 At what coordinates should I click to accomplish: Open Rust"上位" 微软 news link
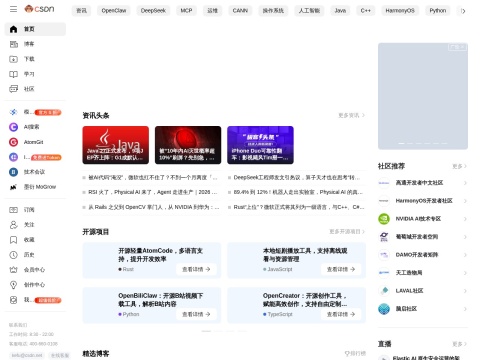pyautogui.click(x=299, y=207)
